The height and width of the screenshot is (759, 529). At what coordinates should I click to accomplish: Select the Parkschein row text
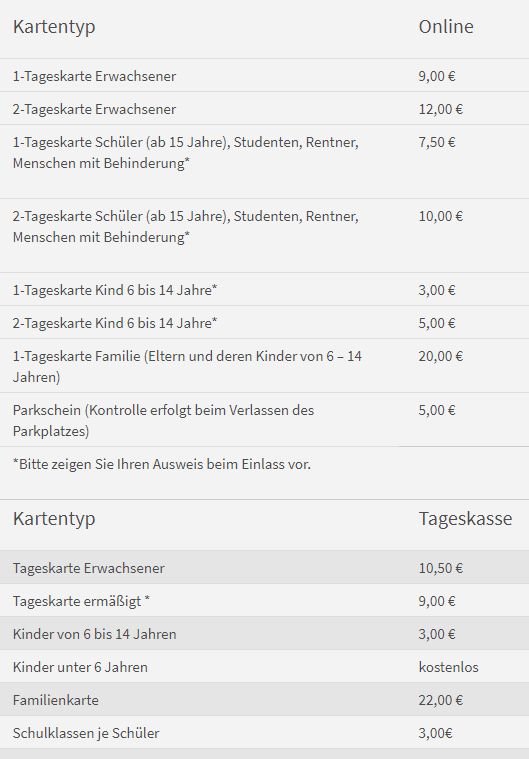(163, 420)
